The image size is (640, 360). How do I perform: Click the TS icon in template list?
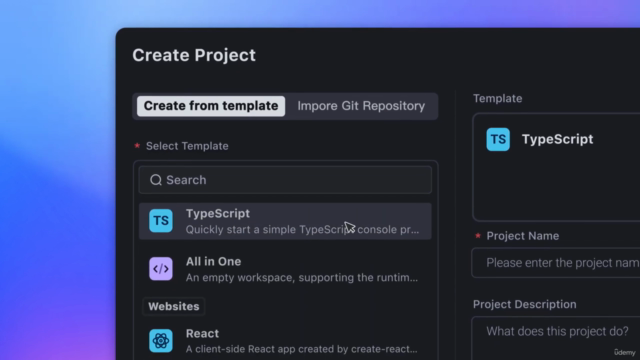pos(161,221)
